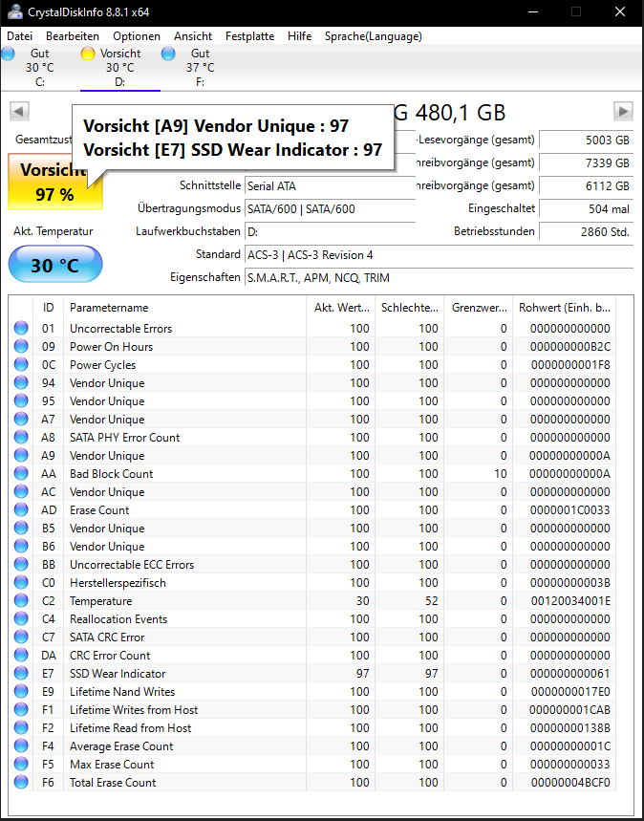
Task: Go to previous disk with left arrow
Action: [x=19, y=111]
